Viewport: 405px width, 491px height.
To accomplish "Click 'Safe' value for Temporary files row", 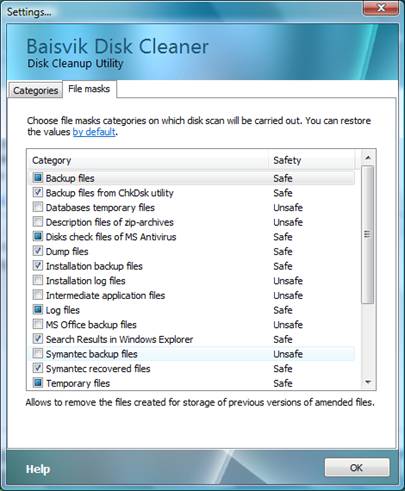I will coord(283,383).
